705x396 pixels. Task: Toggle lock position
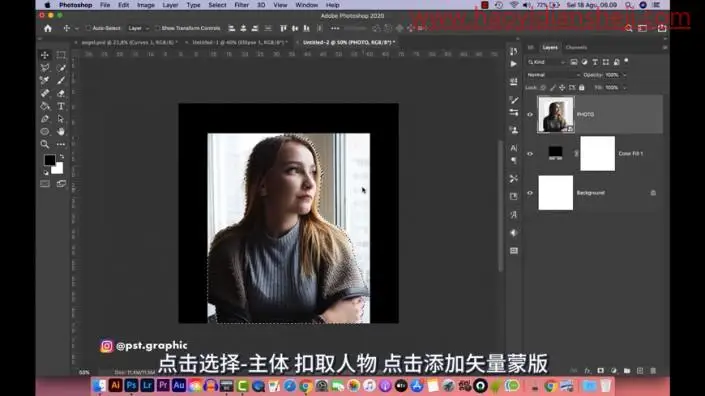coord(562,88)
